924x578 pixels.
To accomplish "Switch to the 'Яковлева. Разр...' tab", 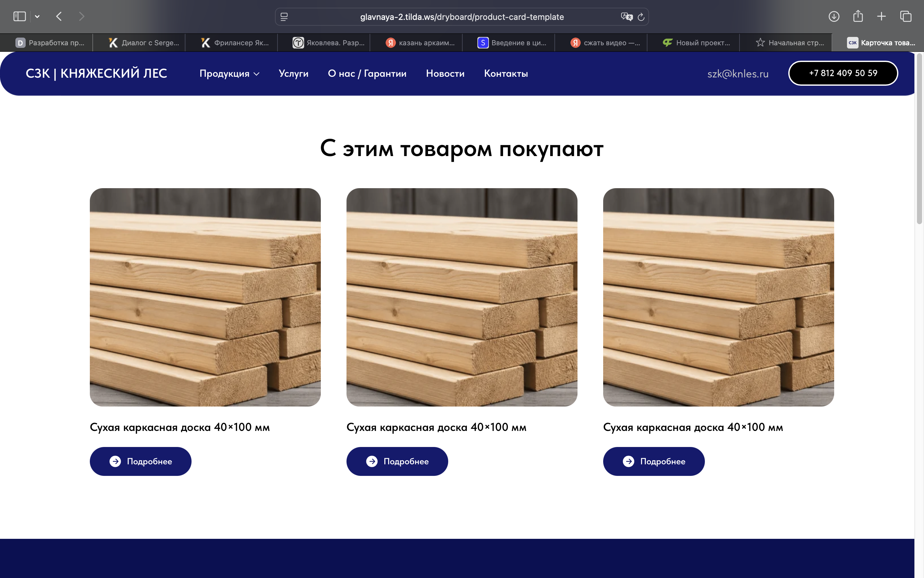I will point(324,43).
